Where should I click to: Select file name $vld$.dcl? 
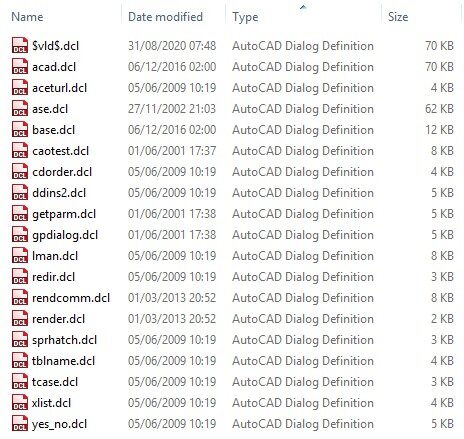pyautogui.click(x=55, y=46)
